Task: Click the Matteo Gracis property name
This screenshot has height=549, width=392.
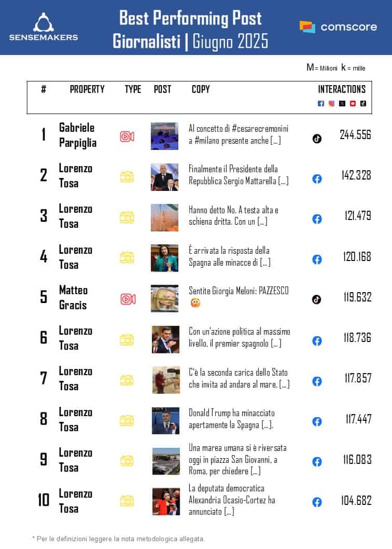Action: coord(73,297)
